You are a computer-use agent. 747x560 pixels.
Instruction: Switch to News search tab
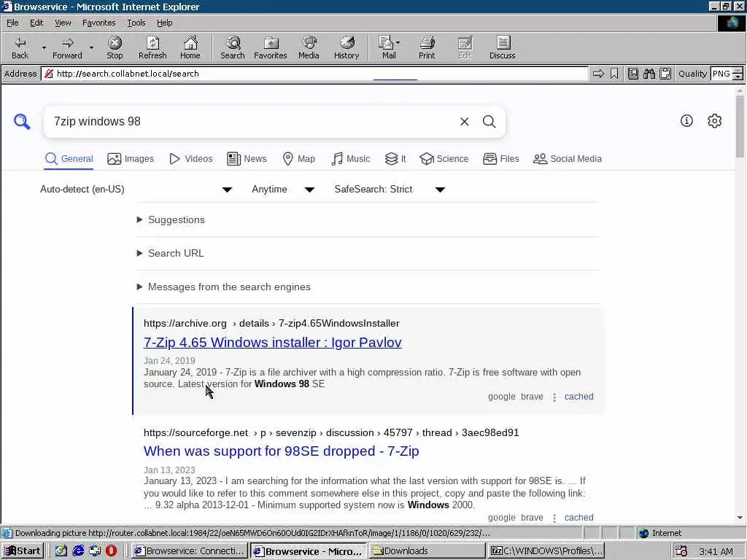pyautogui.click(x=247, y=158)
